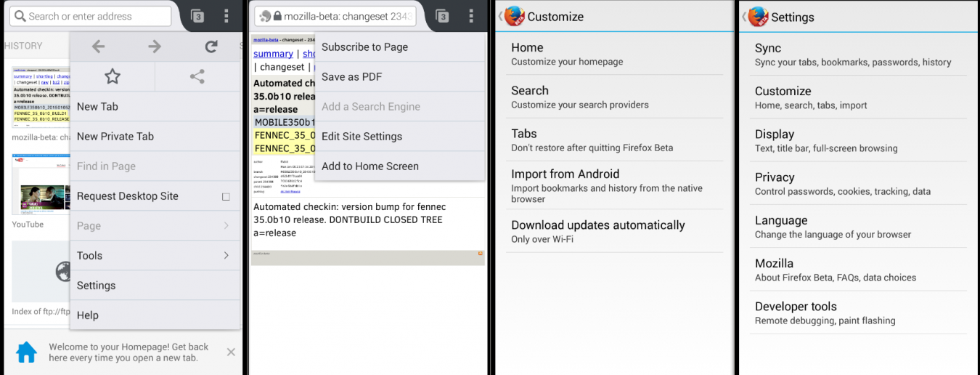Open tabs counter in second screen toolbar

coord(441,16)
